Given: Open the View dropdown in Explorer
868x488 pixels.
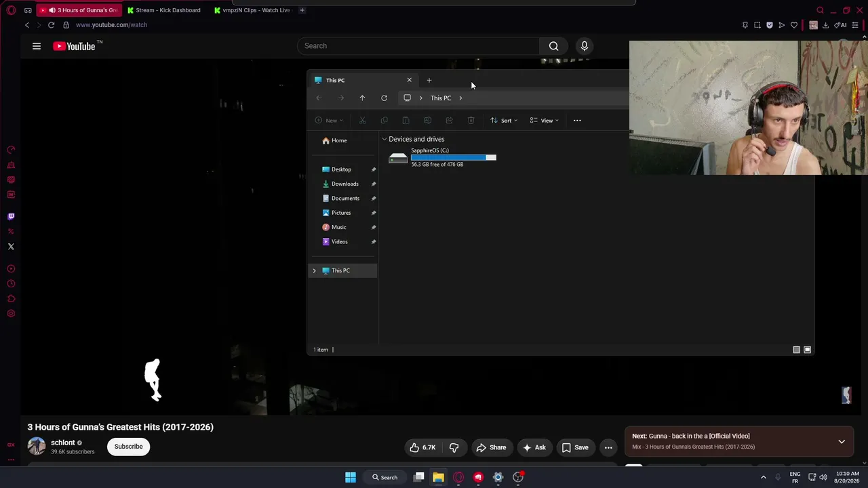Looking at the screenshot, I should click(x=545, y=121).
